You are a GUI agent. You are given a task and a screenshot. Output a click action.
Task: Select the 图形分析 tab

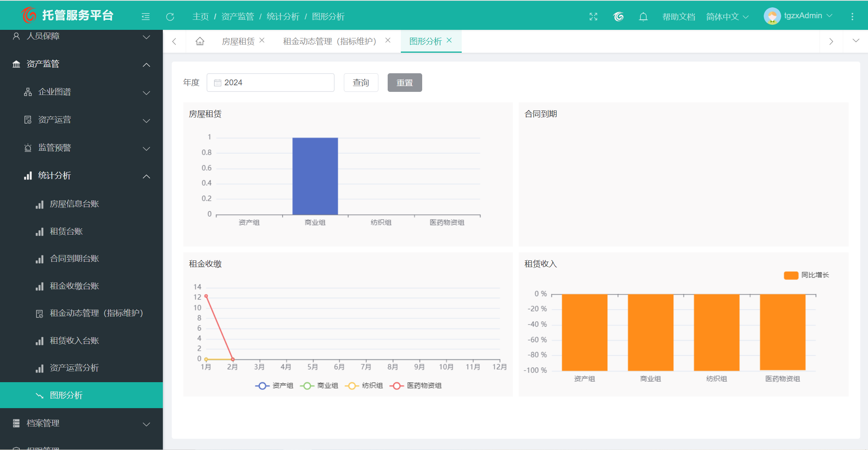(425, 41)
